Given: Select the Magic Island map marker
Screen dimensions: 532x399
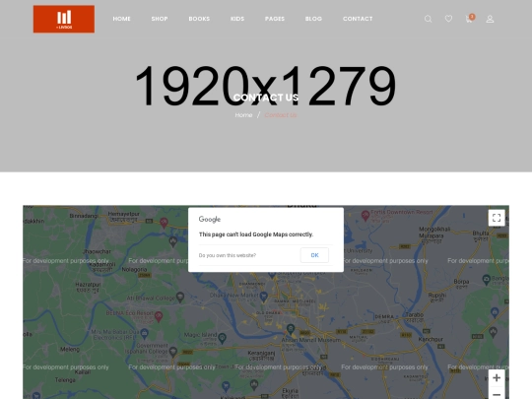Looking at the screenshot, I should click(223, 338).
